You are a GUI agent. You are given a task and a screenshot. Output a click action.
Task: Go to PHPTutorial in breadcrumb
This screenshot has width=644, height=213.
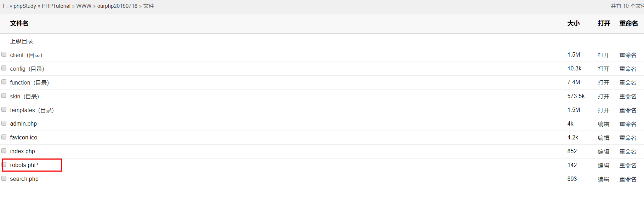pos(56,6)
